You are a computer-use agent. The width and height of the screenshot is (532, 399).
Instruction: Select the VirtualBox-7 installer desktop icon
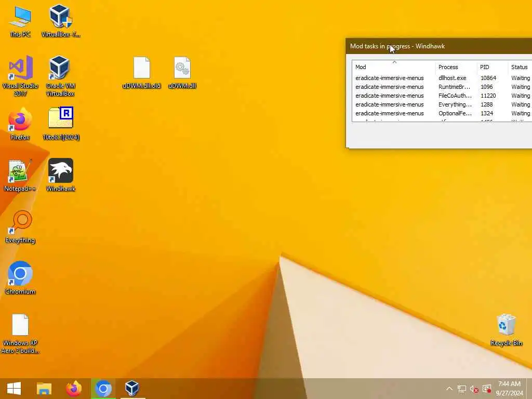click(61, 21)
